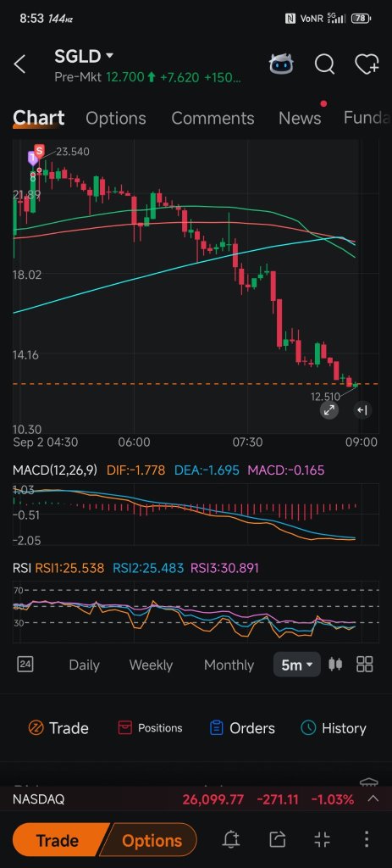Open the search magnifier icon

[325, 64]
